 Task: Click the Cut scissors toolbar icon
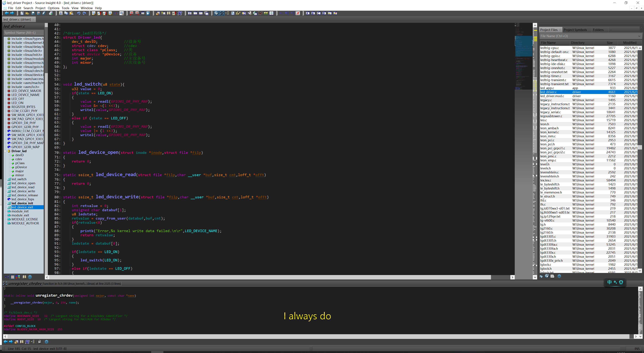[61, 13]
